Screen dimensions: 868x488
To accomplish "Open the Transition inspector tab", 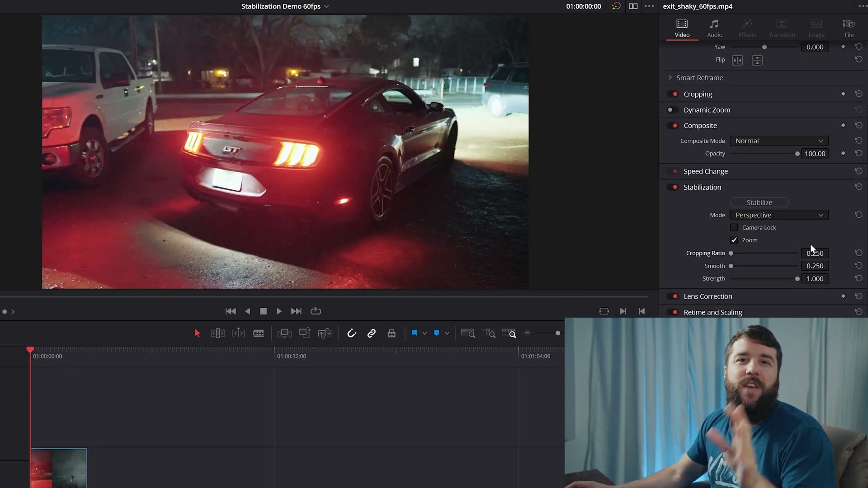I will coord(782,28).
